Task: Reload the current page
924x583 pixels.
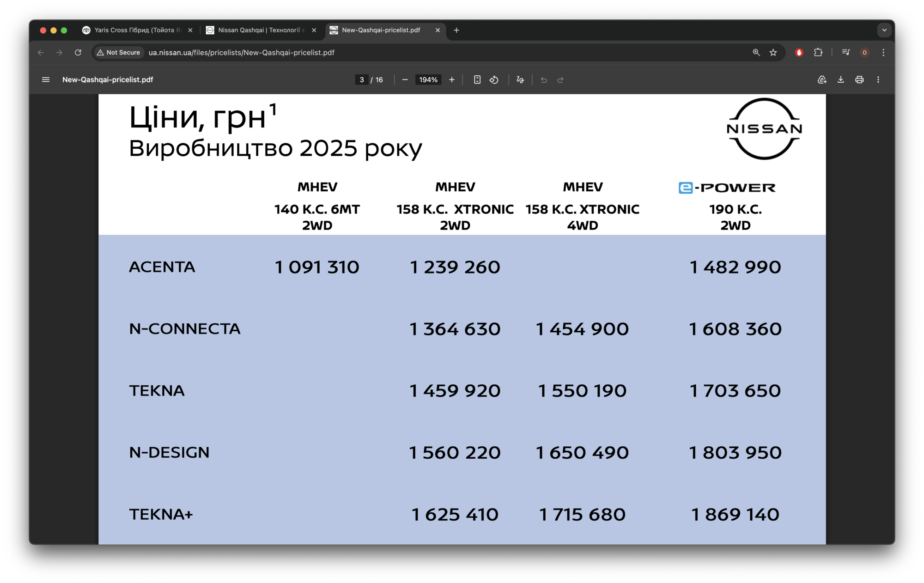Action: tap(78, 53)
